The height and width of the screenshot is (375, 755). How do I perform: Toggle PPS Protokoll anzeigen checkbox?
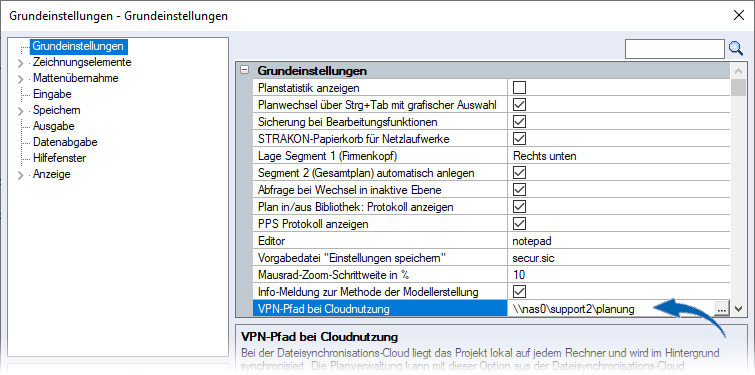(x=519, y=223)
